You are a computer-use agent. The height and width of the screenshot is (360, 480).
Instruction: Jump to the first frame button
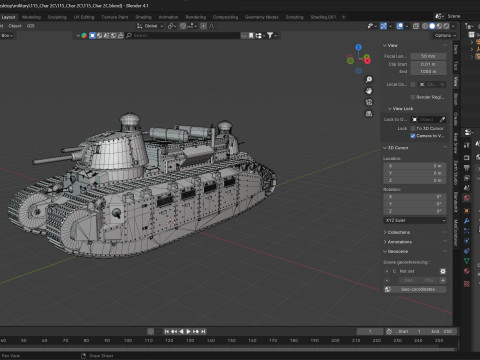click(x=167, y=331)
